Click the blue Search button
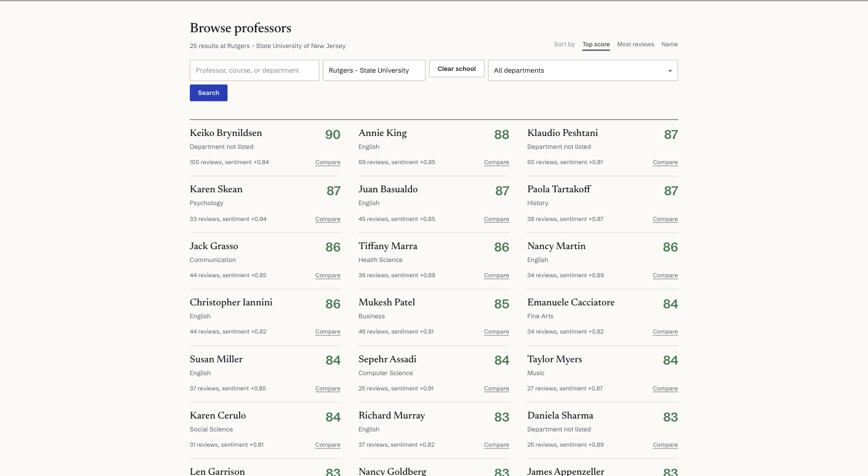The height and width of the screenshot is (476, 868). [209, 93]
